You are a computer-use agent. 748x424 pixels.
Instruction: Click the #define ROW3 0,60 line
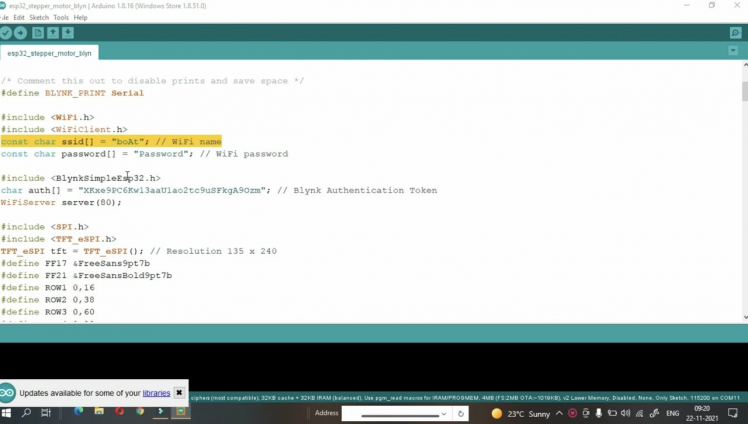tap(48, 312)
